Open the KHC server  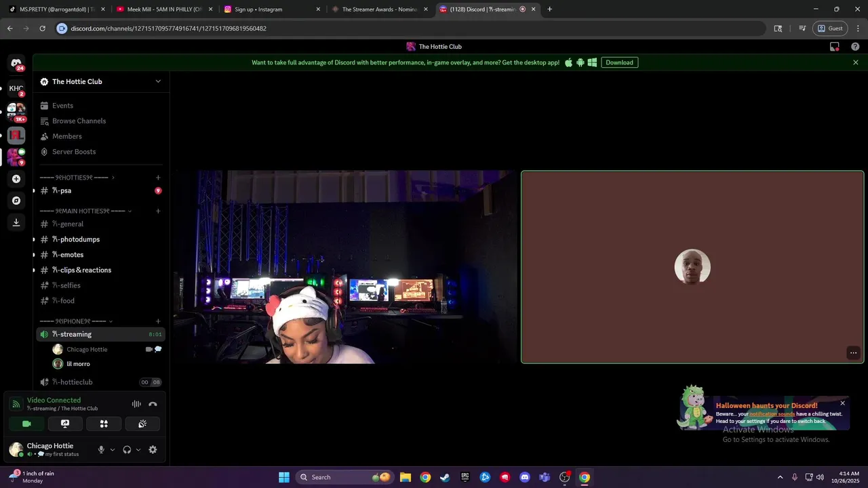click(16, 88)
